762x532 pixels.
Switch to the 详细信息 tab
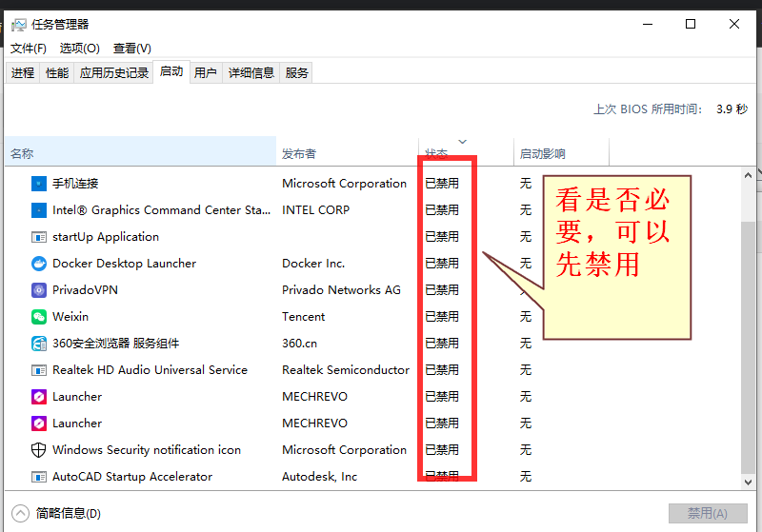[x=251, y=73]
